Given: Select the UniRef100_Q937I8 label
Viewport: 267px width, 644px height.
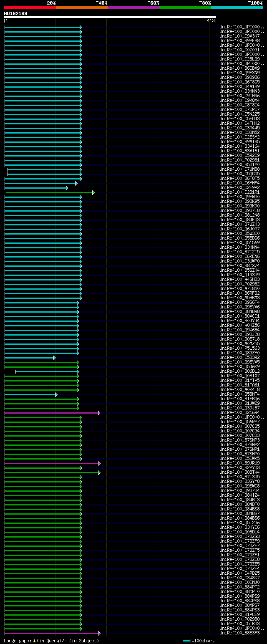Looking at the screenshot, I should pyautogui.click(x=239, y=211).
